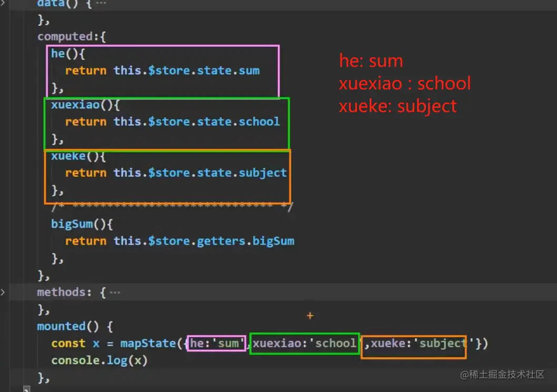557x392 pixels.
Task: Click "$store" in the state.school return line
Action: 169,122
